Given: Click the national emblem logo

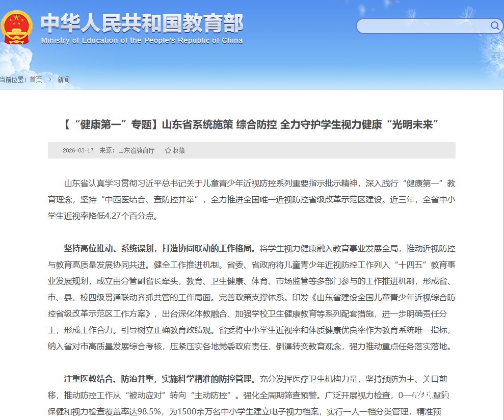Looking at the screenshot, I should tap(17, 28).
